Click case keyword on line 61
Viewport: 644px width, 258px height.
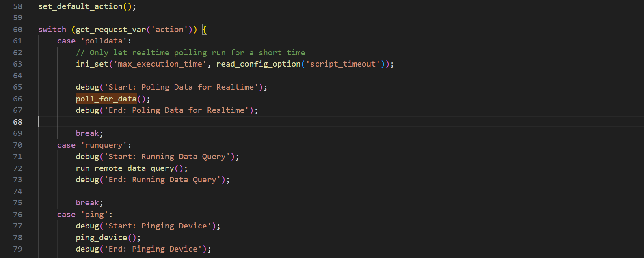(x=67, y=41)
